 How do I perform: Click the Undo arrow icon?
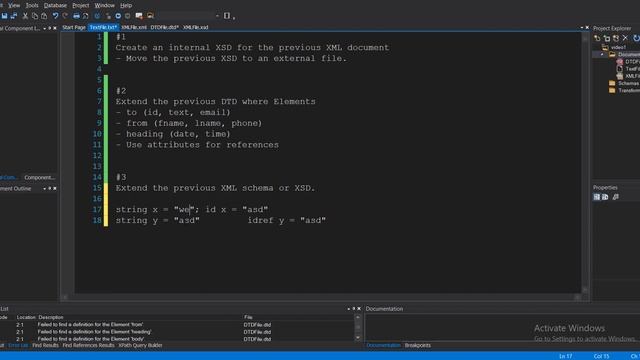point(55,16)
